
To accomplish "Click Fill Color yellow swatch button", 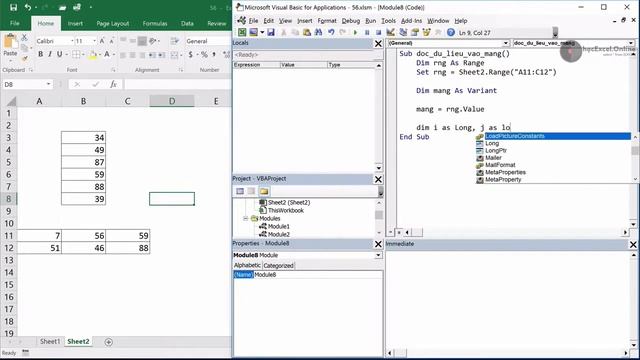I will point(93,54).
